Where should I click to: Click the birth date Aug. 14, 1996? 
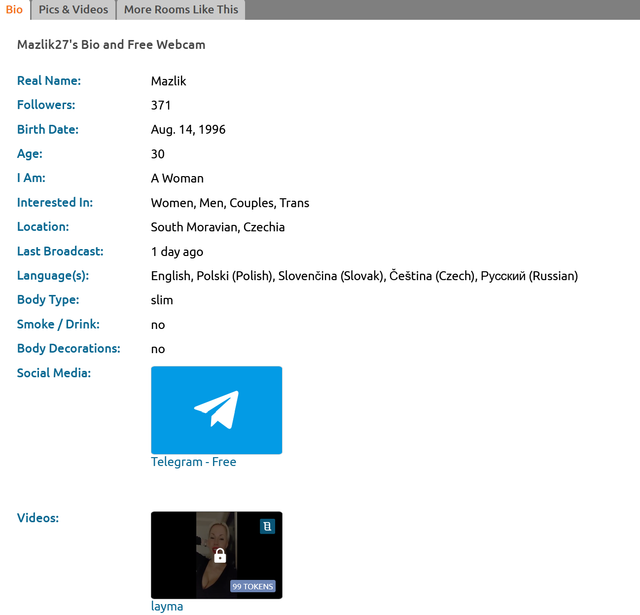point(188,129)
